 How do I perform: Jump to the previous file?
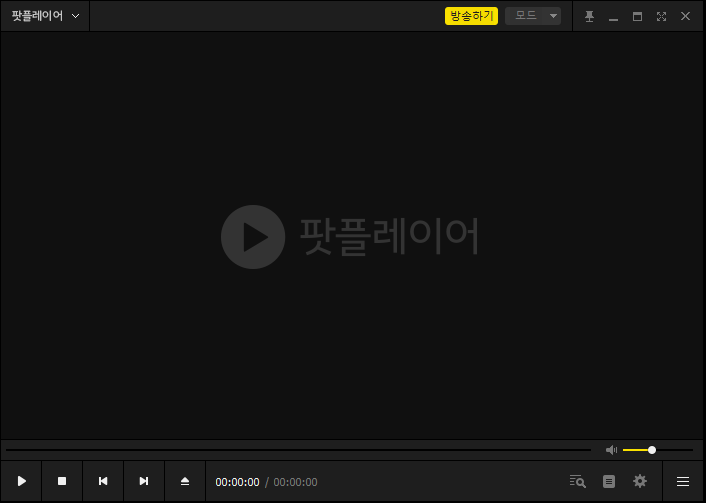[103, 481]
